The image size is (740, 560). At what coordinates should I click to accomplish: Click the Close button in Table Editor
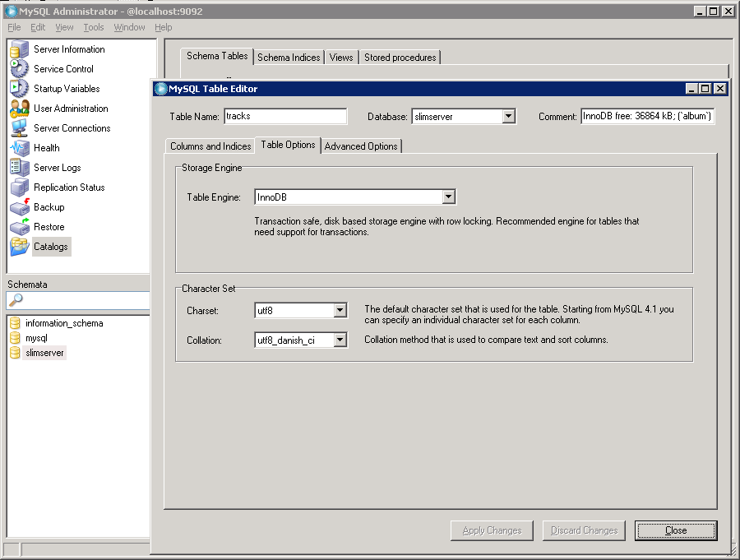[675, 530]
